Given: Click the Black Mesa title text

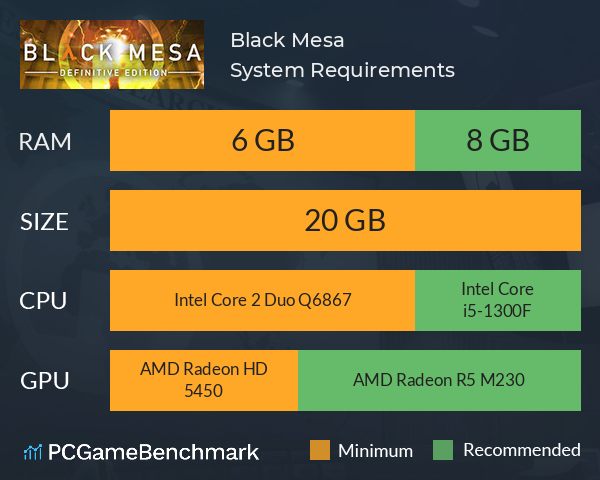Looking at the screenshot, I should (x=287, y=40).
